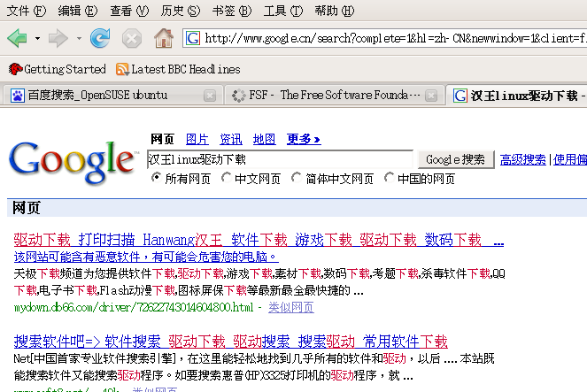The width and height of the screenshot is (587, 392).
Task: Switch to the FSF Free Software Foundation tab
Action: [335, 96]
